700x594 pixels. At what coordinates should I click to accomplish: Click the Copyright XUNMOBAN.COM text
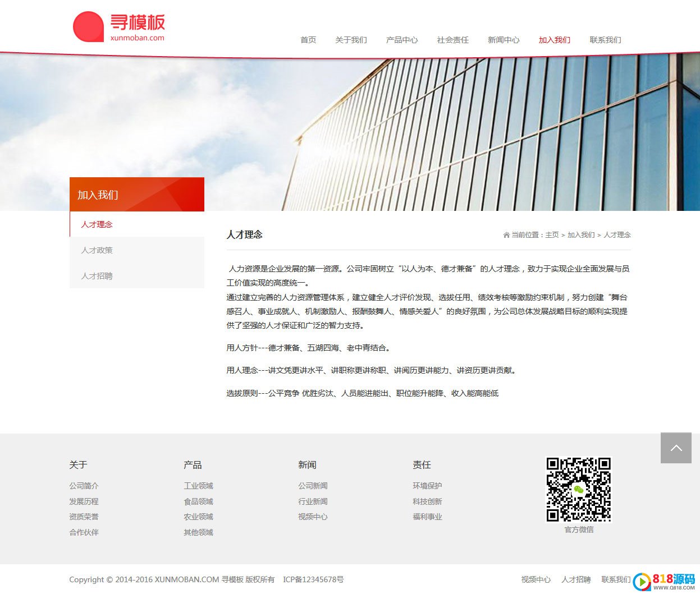172,579
